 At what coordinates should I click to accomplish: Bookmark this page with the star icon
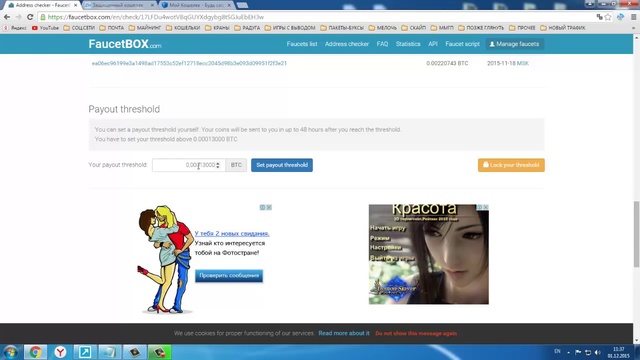point(608,17)
